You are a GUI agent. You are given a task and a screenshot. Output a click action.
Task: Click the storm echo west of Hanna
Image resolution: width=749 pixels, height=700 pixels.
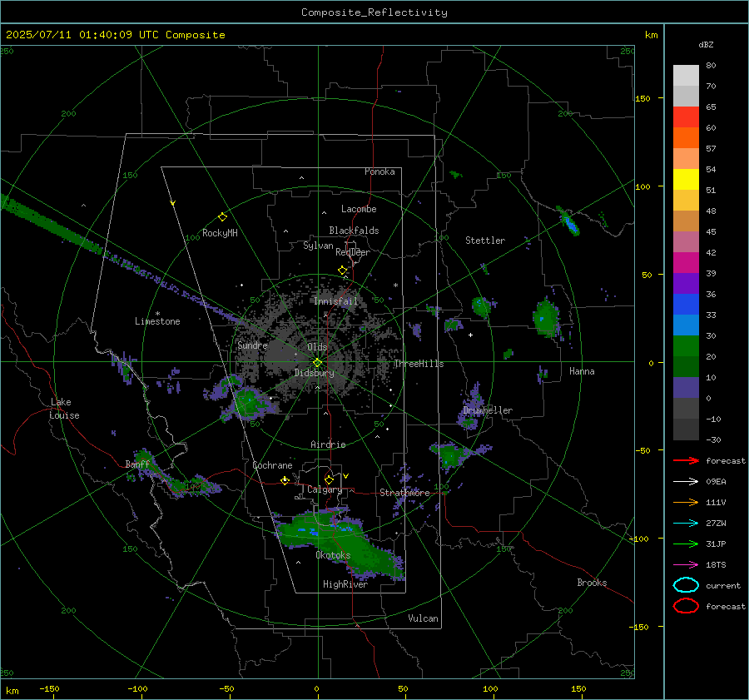pyautogui.click(x=546, y=317)
